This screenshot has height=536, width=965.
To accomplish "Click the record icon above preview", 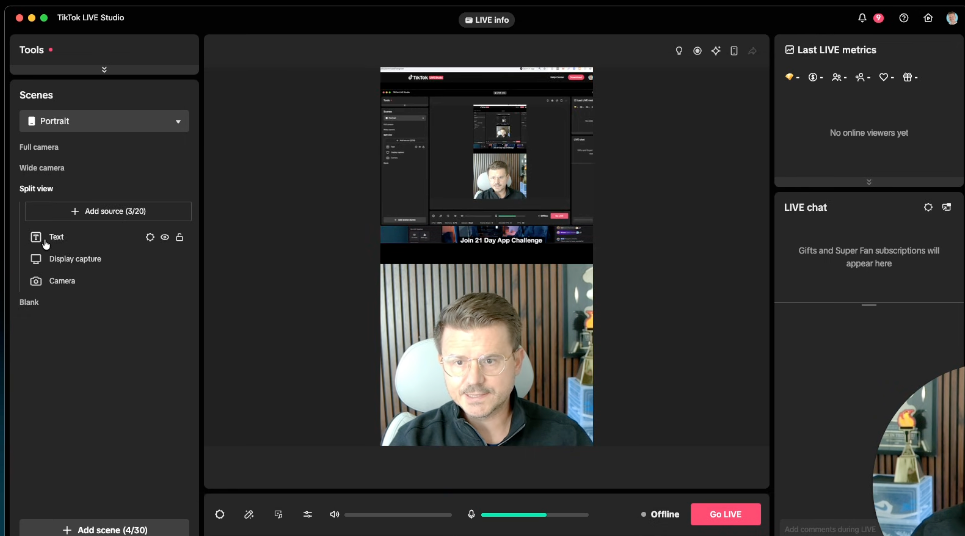I will coord(697,51).
